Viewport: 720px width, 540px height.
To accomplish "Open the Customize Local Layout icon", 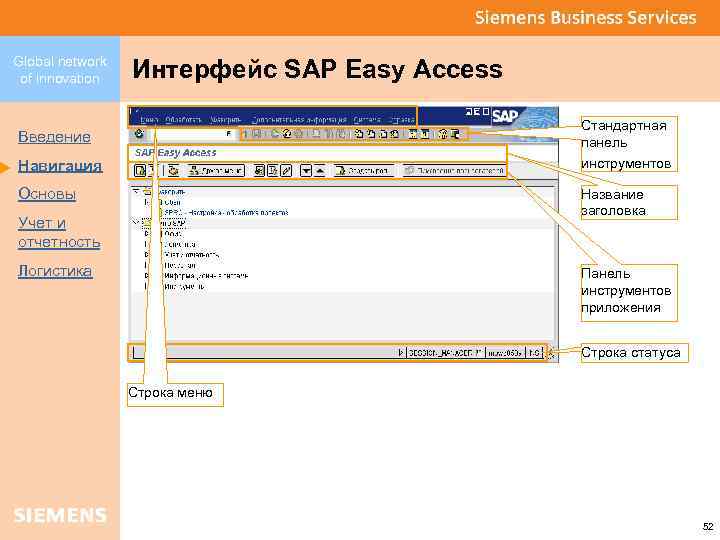I will [456, 134].
